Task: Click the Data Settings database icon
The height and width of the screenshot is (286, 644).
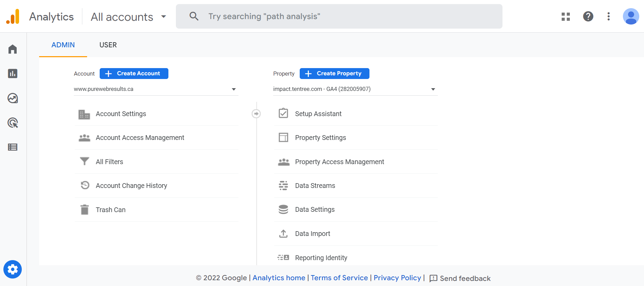Action: click(x=283, y=209)
